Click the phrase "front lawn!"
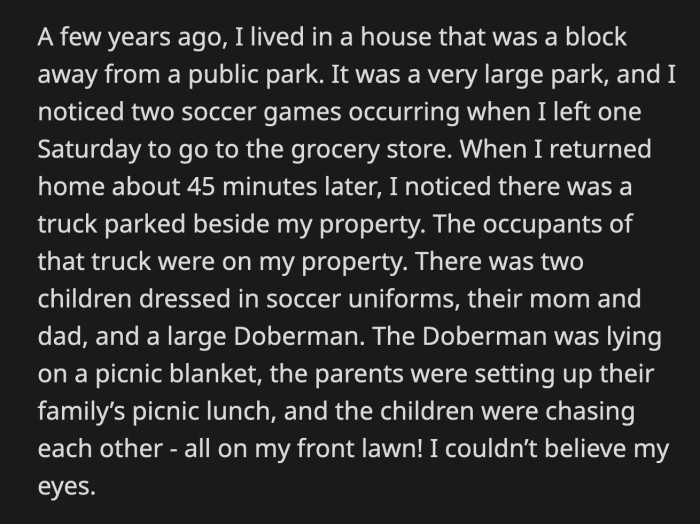This screenshot has height=524, width=700. coord(360,448)
